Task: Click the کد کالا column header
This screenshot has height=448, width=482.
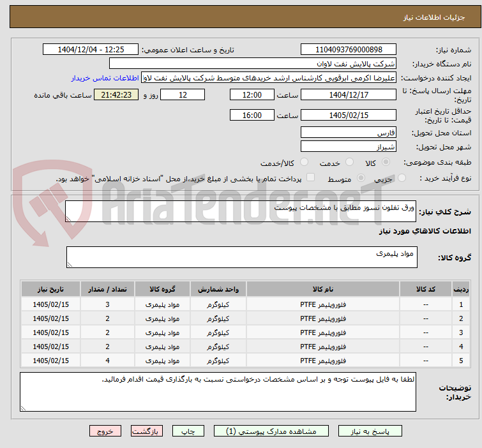Action: pos(425,289)
